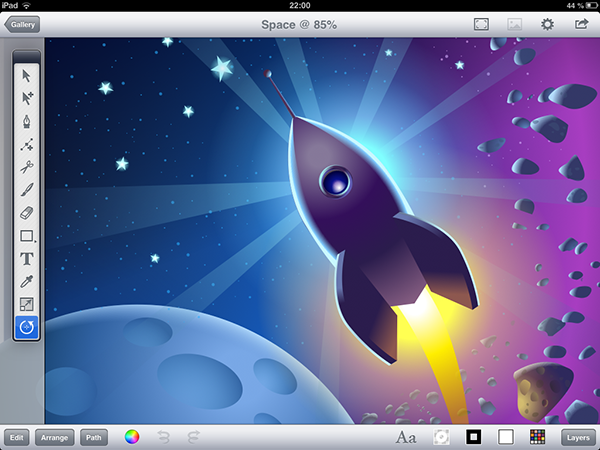The height and width of the screenshot is (450, 600).
Task: Tap the black stroke color swatch
Action: point(473,437)
